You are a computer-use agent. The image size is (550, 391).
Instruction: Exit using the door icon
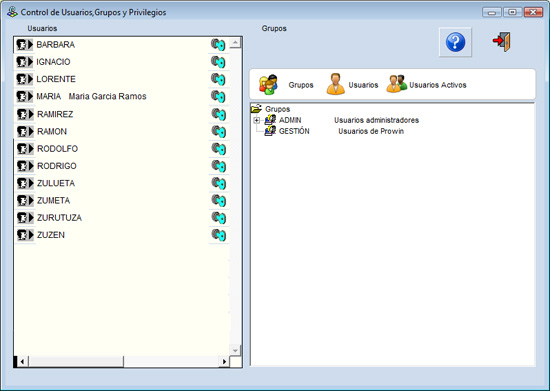[x=502, y=41]
